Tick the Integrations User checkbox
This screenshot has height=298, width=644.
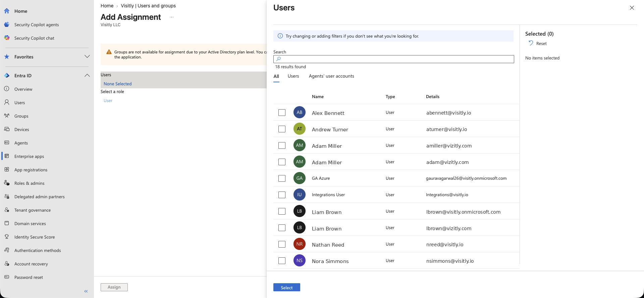point(282,195)
